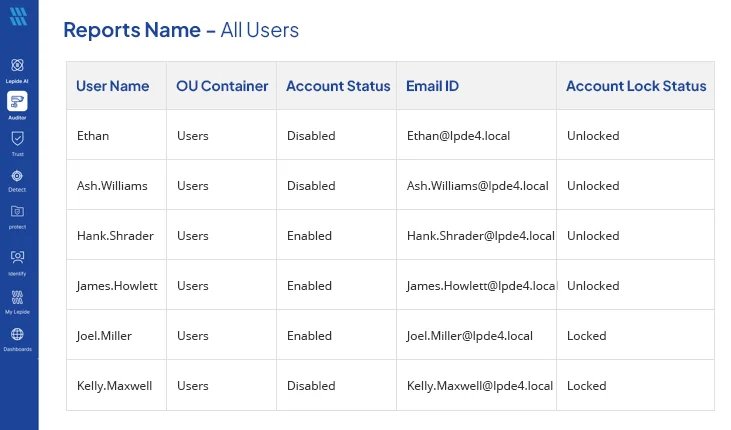Viewport: 731px width, 430px height.
Task: Click Disabled status in Ethan's row
Action: (x=311, y=136)
